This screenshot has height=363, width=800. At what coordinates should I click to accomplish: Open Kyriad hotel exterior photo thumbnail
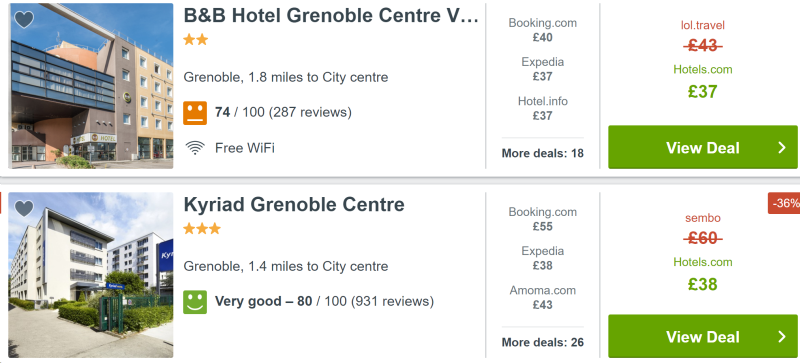click(92, 275)
